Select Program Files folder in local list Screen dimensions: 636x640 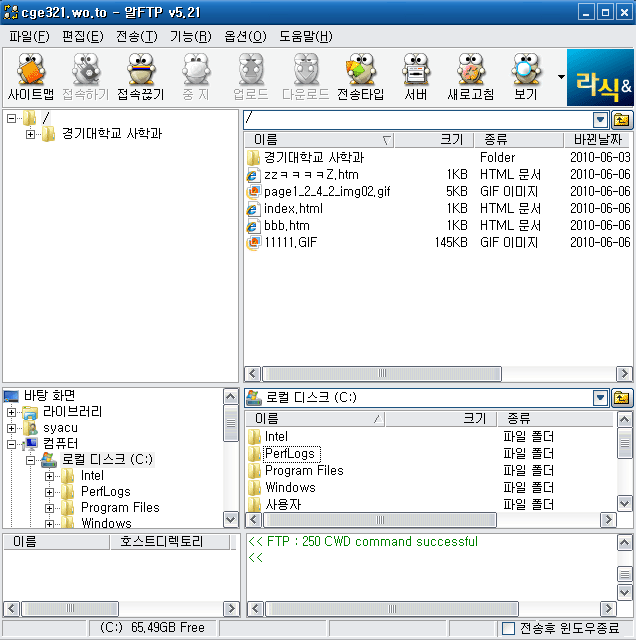tap(303, 471)
